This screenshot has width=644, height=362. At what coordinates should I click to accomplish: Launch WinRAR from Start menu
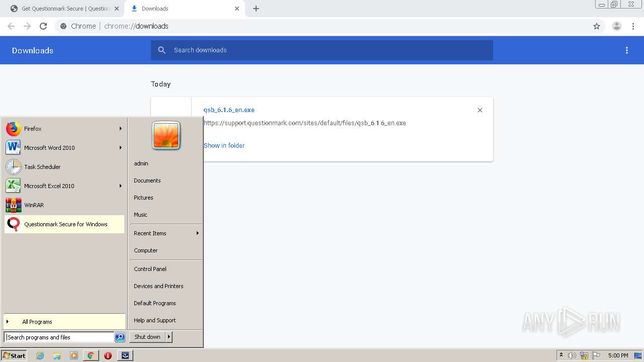(64, 205)
